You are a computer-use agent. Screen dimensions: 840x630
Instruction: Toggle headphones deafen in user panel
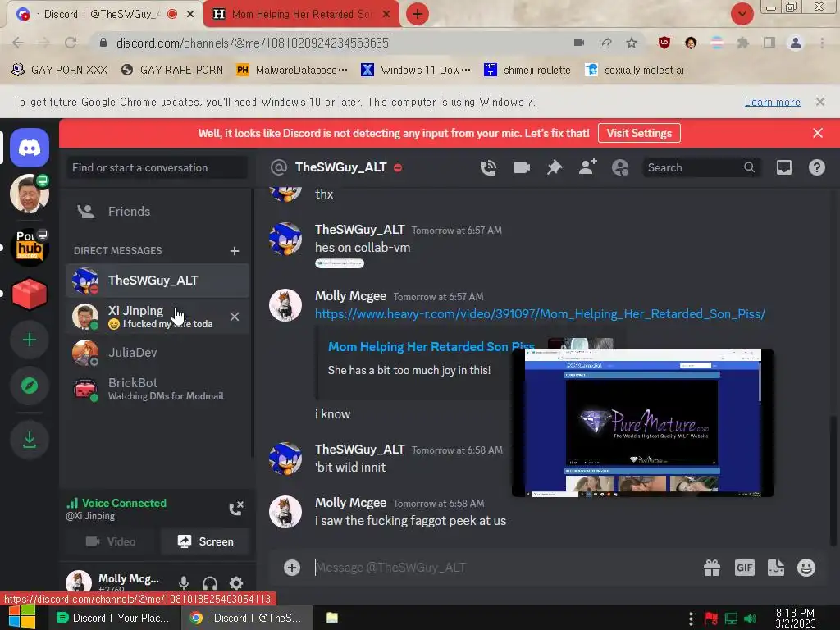pyautogui.click(x=210, y=582)
